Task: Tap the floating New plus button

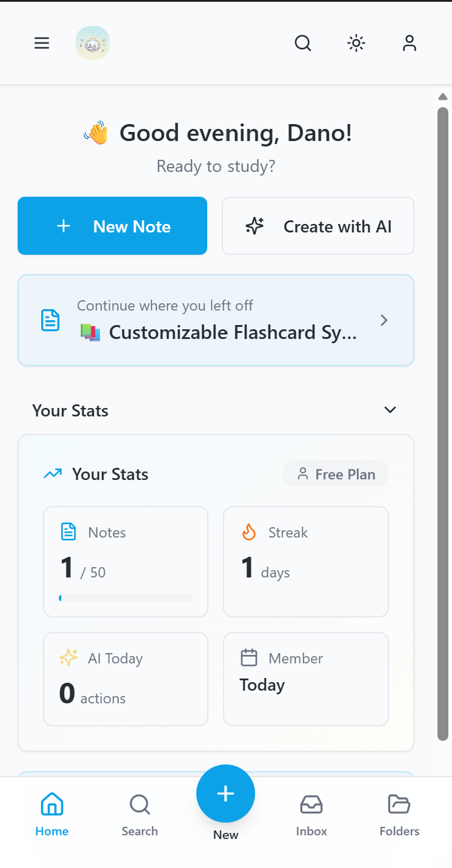Action: pos(225,794)
